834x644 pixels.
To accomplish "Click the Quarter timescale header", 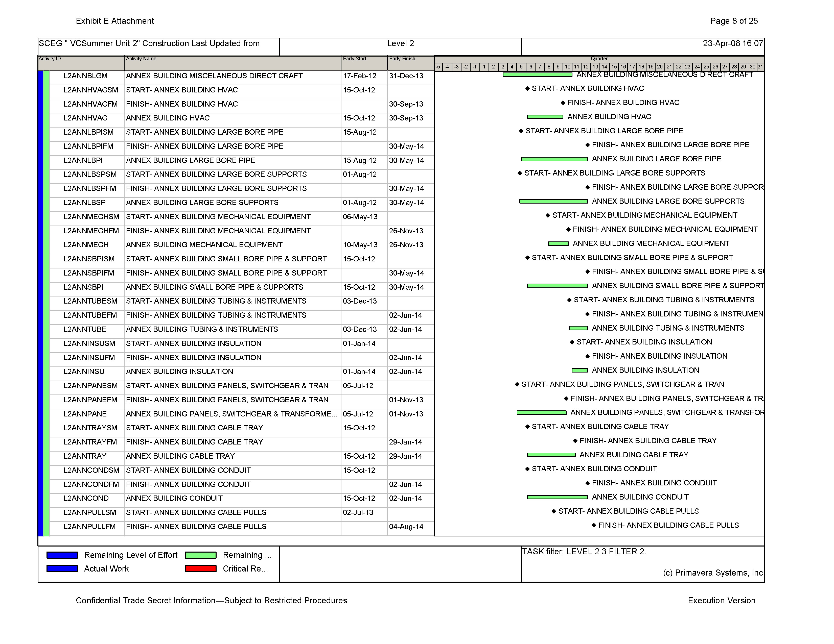I will 599,59.
